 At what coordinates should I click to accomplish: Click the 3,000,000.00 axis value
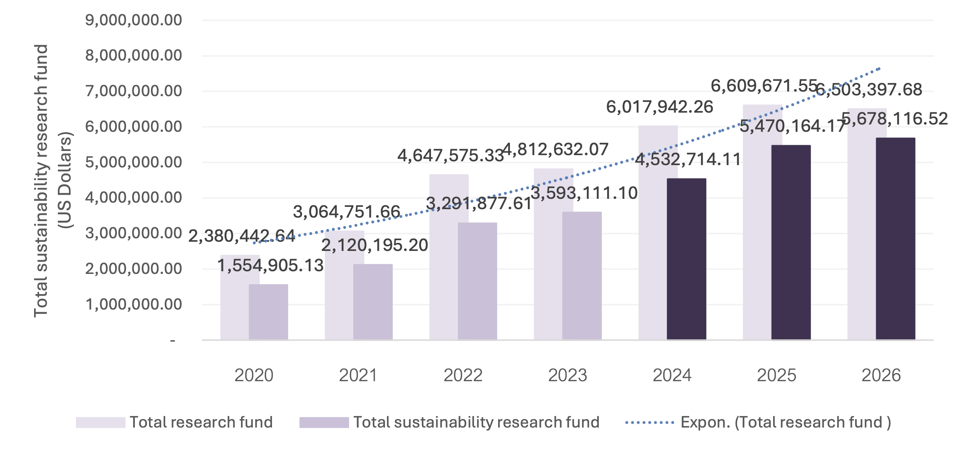tap(134, 233)
